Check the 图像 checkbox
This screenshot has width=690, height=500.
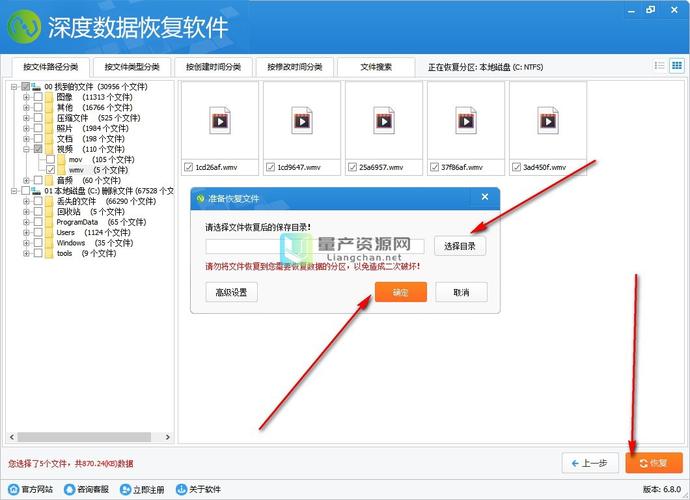pyautogui.click(x=38, y=97)
